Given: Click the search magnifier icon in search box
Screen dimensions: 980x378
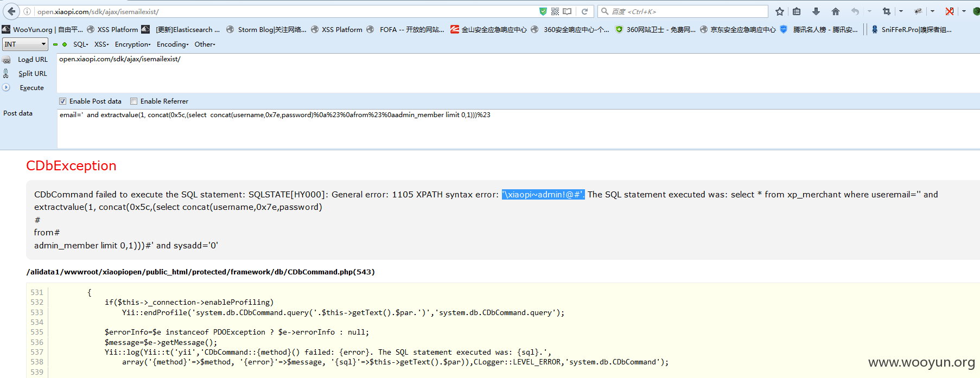Looking at the screenshot, I should coord(604,11).
